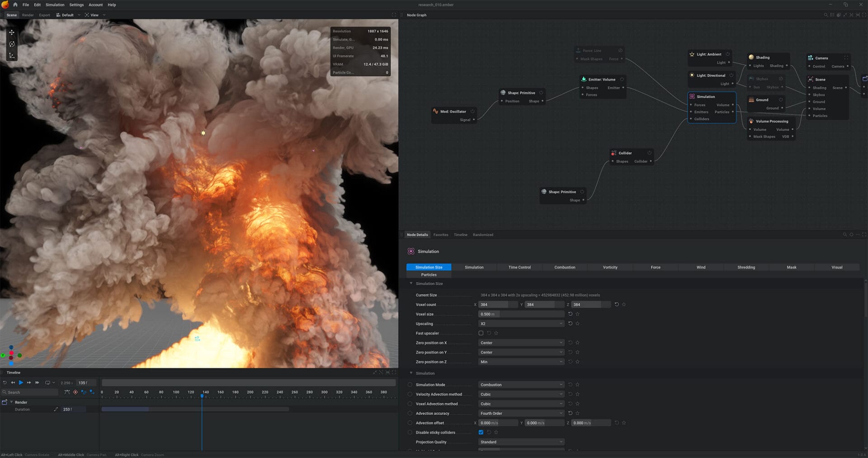Open Advection accuracy dropdown
The image size is (868, 458).
tap(521, 413)
